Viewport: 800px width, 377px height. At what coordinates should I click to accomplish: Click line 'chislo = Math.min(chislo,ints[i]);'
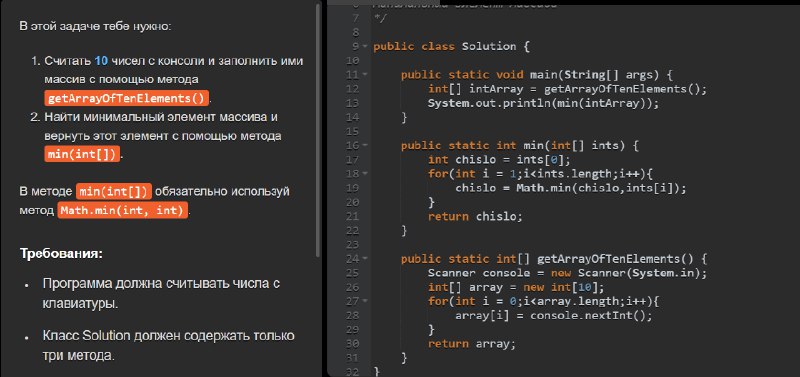[571, 188]
